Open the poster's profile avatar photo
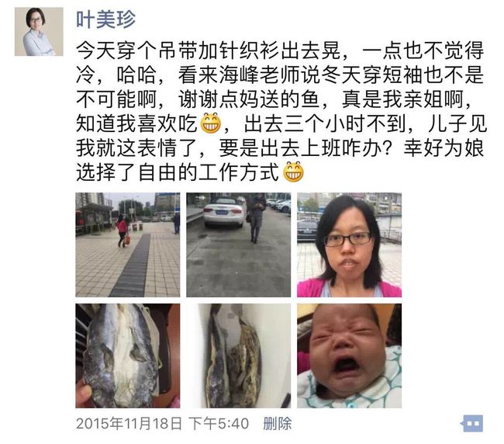 pyautogui.click(x=39, y=32)
